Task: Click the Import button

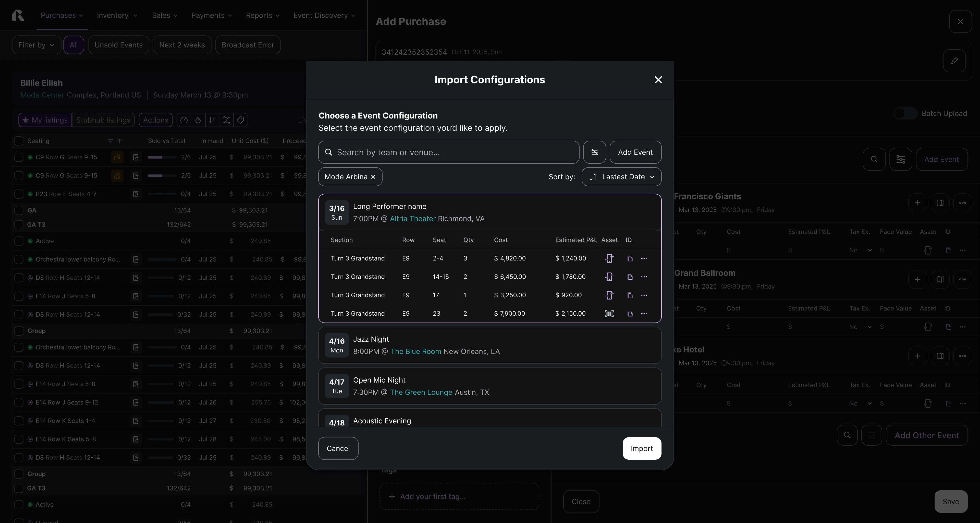Action: (x=641, y=448)
